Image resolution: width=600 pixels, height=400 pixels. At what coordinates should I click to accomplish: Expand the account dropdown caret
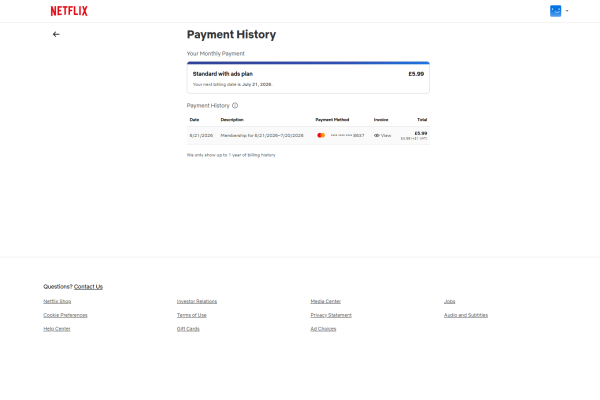(x=567, y=11)
